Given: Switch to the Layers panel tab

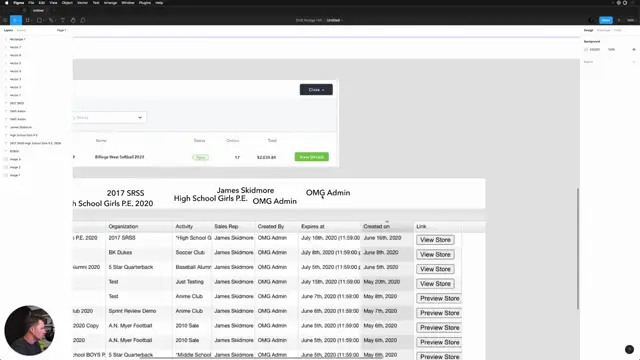Looking at the screenshot, I should coord(8,30).
